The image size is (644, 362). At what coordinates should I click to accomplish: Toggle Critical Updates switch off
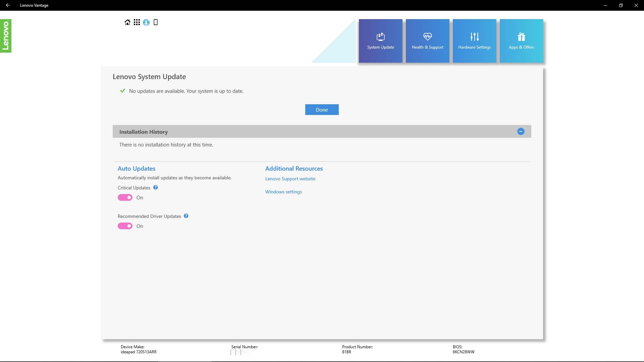[x=125, y=197]
